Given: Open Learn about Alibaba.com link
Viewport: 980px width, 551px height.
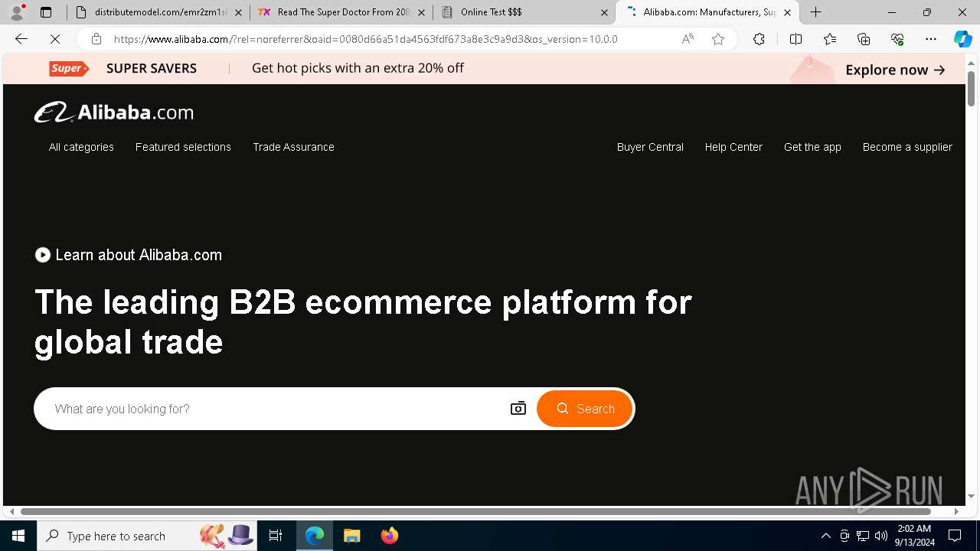Looking at the screenshot, I should [139, 255].
